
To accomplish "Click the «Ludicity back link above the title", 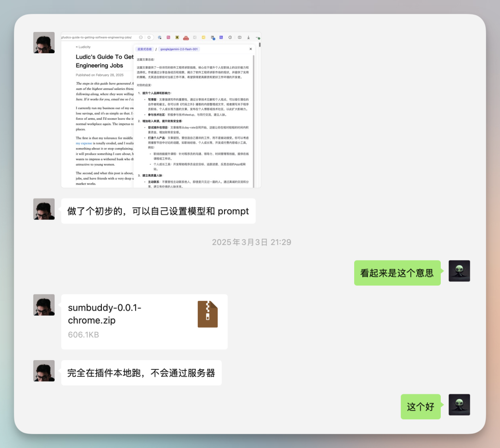I will pos(83,47).
